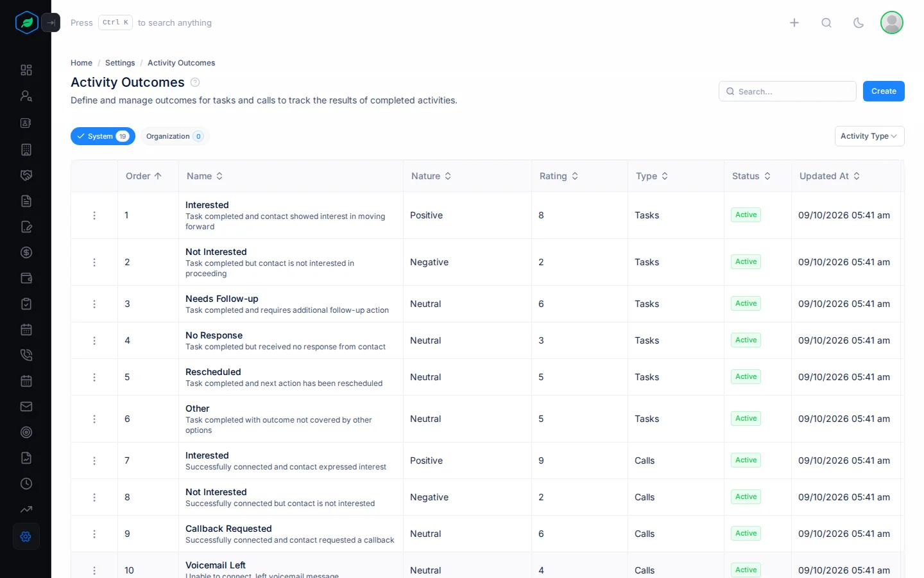The image size is (924, 578).
Task: Open the document edit icon in sidebar
Action: (x=26, y=227)
